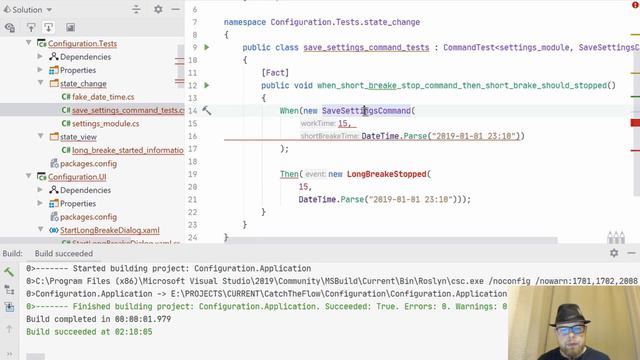Select the Configuration.UI project
Viewport: 640px width, 360px height.
(x=77, y=177)
